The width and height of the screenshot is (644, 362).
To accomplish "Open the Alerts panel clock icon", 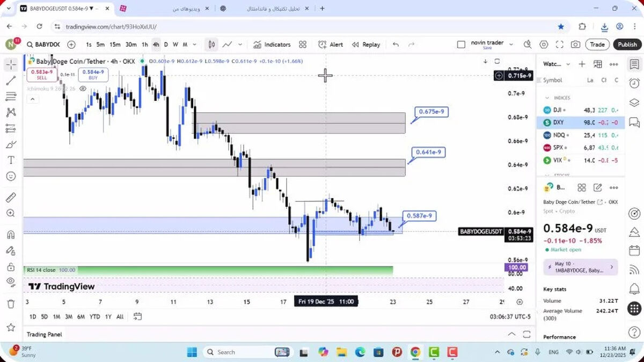I will [x=634, y=83].
